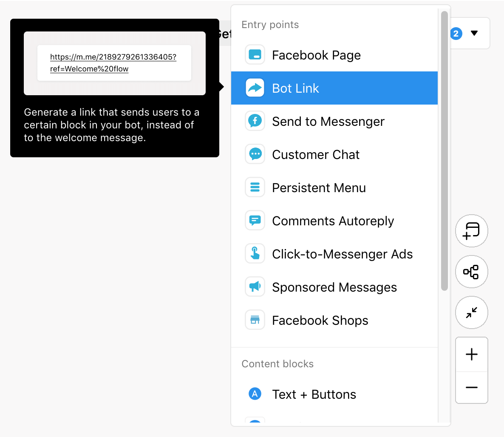Choose Bot Link from the list
The height and width of the screenshot is (437, 504).
click(x=334, y=88)
